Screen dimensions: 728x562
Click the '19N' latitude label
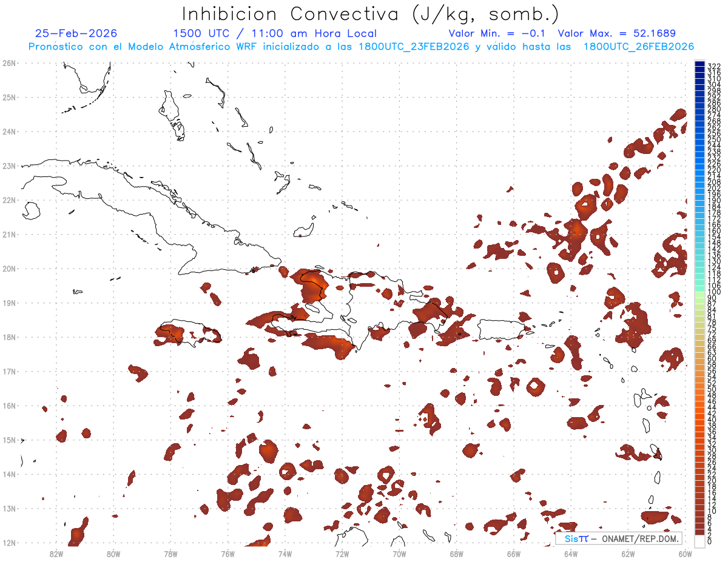tap(9, 303)
